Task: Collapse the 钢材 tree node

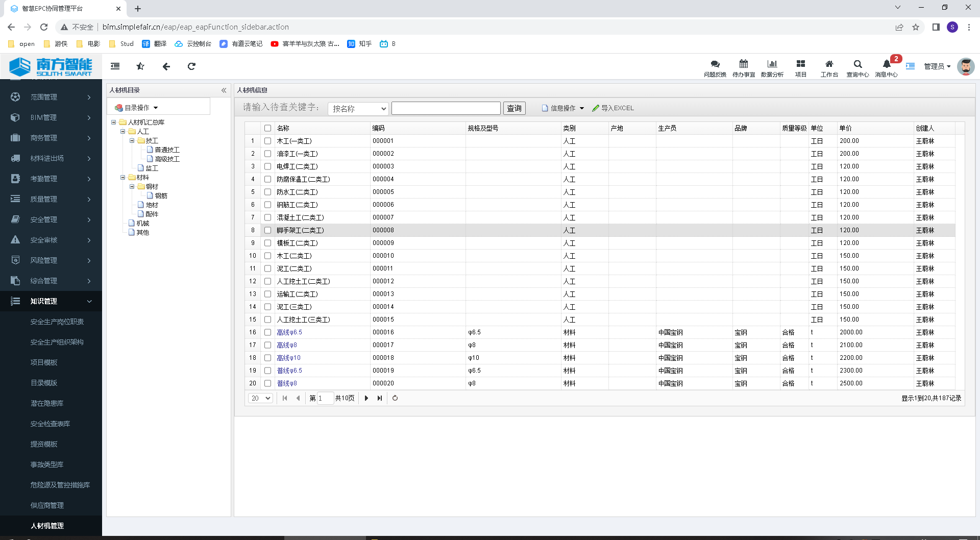Action: pos(132,186)
